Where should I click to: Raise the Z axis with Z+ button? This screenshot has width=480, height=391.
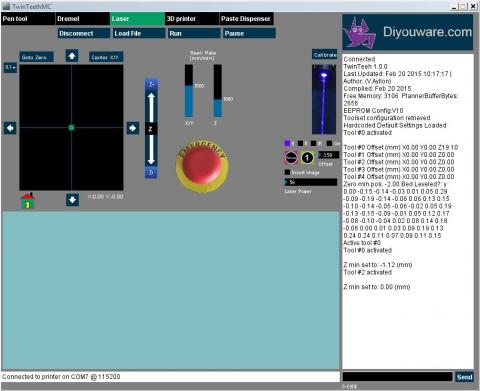click(x=151, y=84)
